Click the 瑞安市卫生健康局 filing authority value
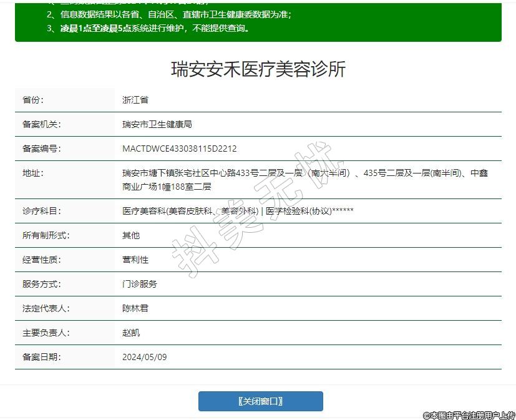Viewport: 516px width, 420px height. click(x=157, y=124)
